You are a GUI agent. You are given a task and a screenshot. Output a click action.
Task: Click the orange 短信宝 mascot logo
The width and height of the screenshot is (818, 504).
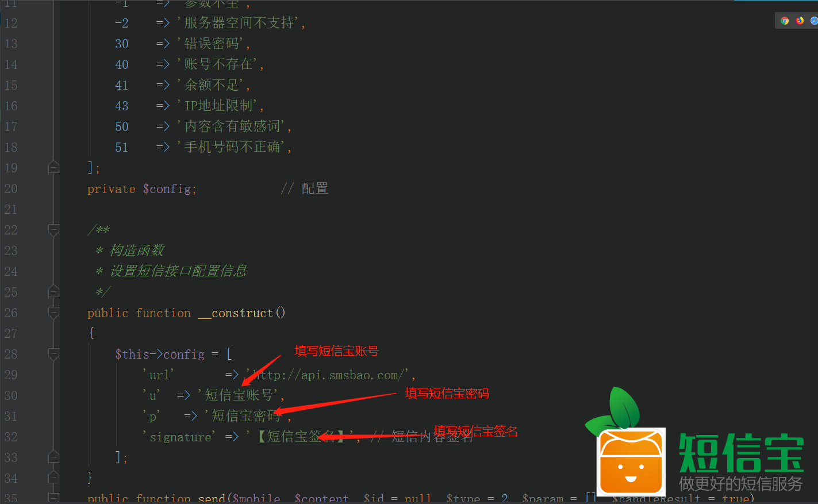pyautogui.click(x=631, y=462)
